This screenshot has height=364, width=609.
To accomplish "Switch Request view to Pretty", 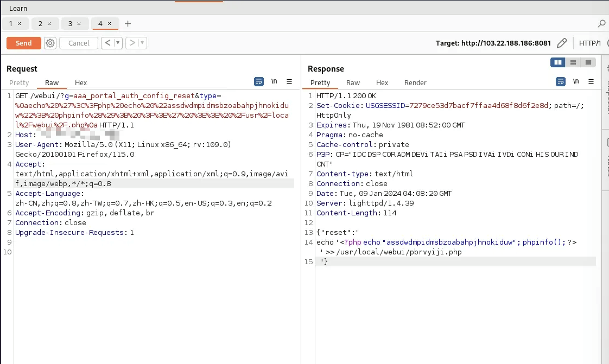I will (x=19, y=82).
